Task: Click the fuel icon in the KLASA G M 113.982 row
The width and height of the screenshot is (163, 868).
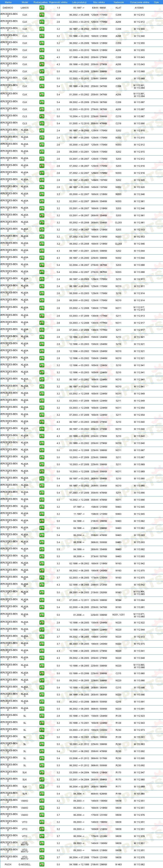Action: coord(41,549)
